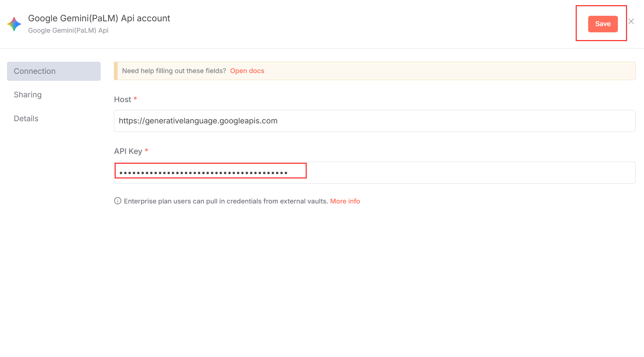Viewport: 644px width, 357px height.
Task: Switch to the Sharing tab
Action: tap(28, 95)
